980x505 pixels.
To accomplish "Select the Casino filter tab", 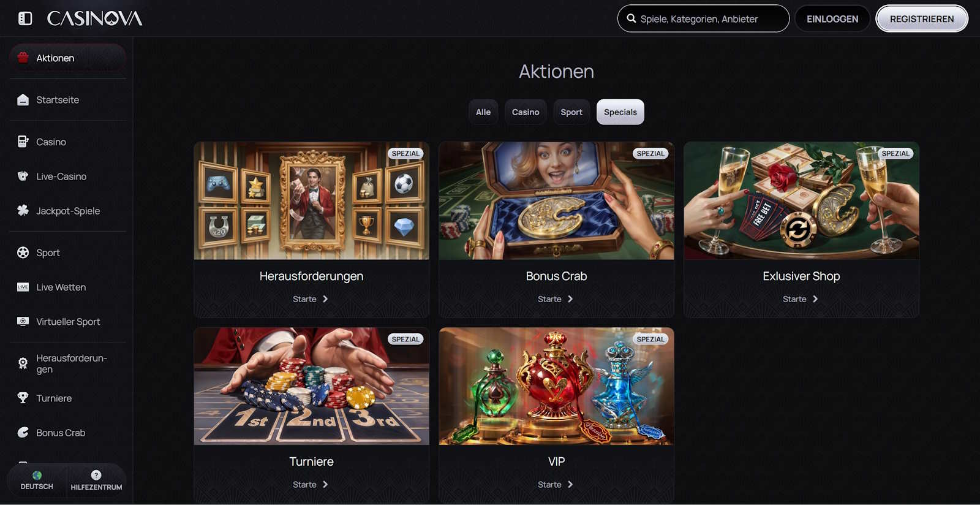I will 526,112.
